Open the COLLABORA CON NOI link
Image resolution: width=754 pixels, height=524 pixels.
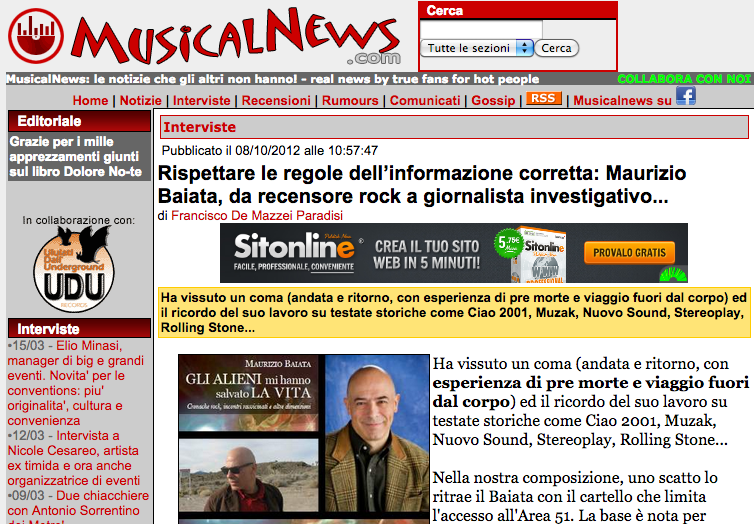(684, 79)
